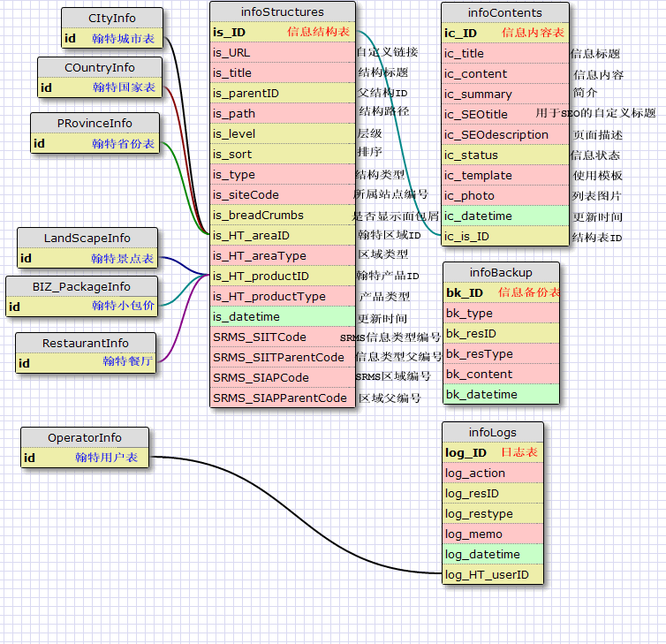Select the RestaurantInfo table header
The height and width of the screenshot is (644, 666).
(86, 343)
